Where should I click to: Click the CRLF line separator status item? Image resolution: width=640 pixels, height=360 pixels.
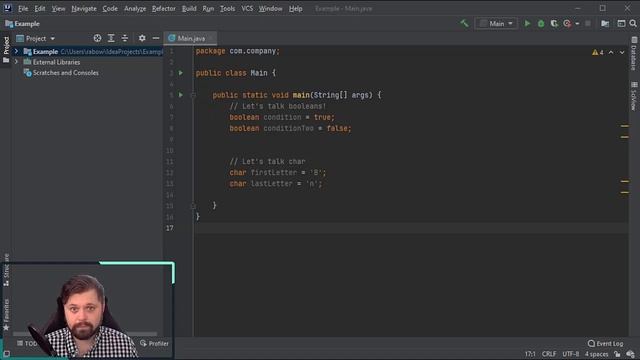point(549,354)
